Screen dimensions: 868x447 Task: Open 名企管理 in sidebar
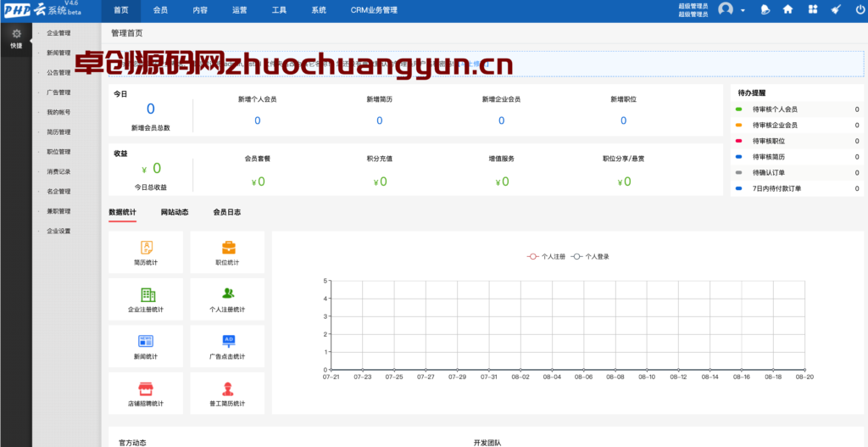click(x=58, y=192)
